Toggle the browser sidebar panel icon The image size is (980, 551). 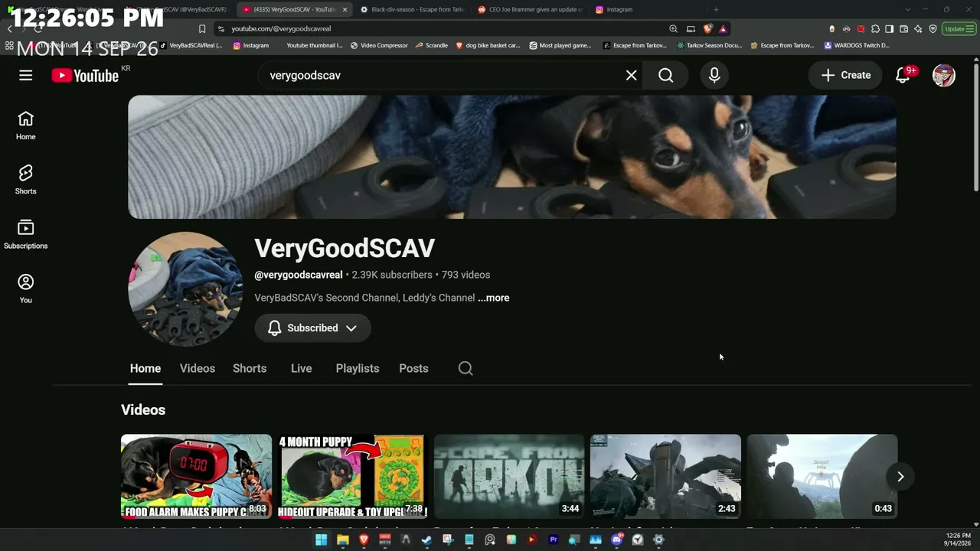click(x=889, y=28)
